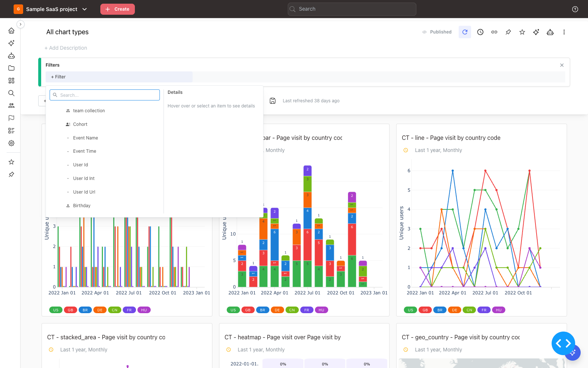Star the All chart types dashboard
The image size is (588, 368).
[522, 32]
